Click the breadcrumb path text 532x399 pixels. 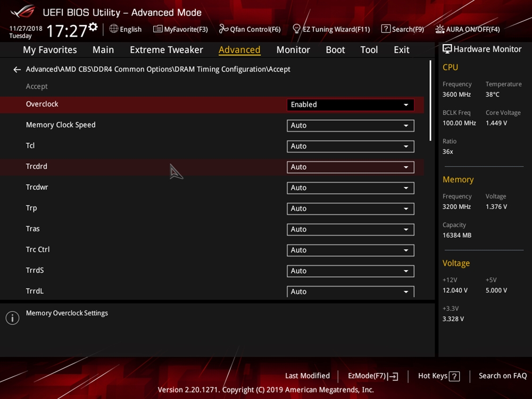click(158, 69)
